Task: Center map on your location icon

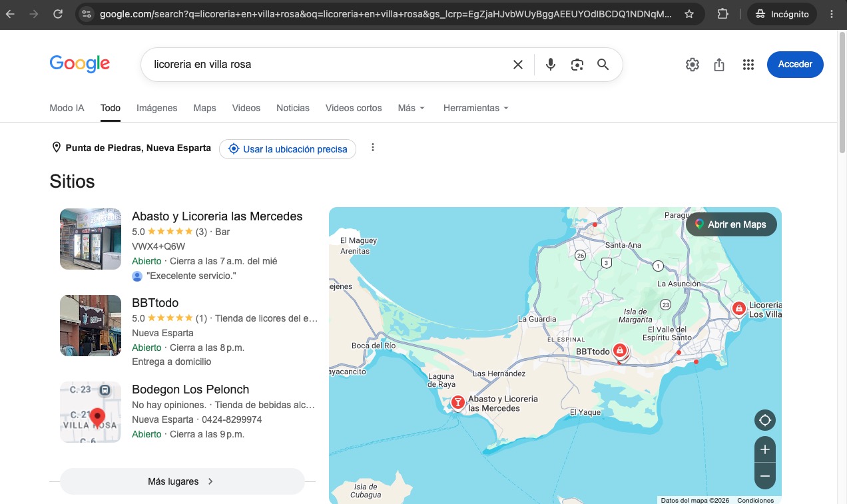Action: tap(765, 421)
